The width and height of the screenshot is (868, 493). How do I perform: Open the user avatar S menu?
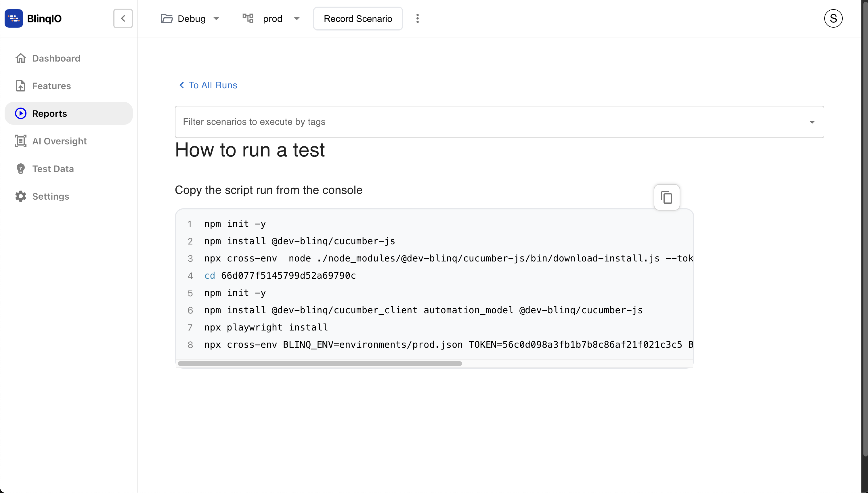pos(833,18)
